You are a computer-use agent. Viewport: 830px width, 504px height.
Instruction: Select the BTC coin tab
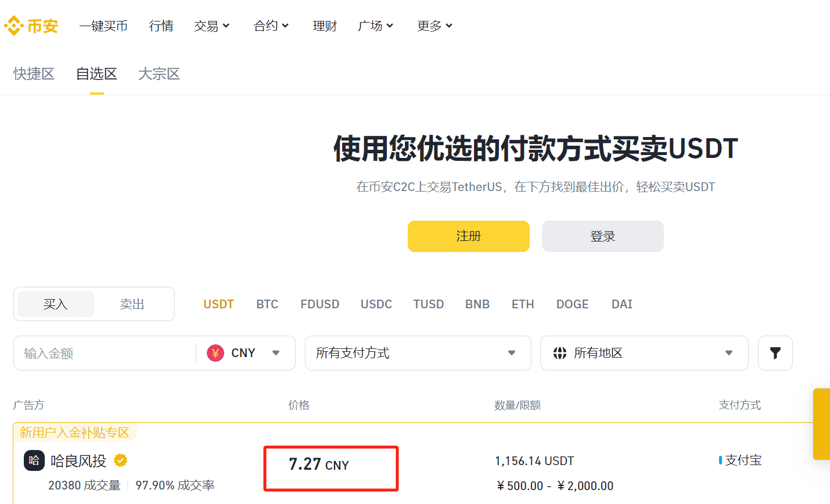[x=267, y=304]
